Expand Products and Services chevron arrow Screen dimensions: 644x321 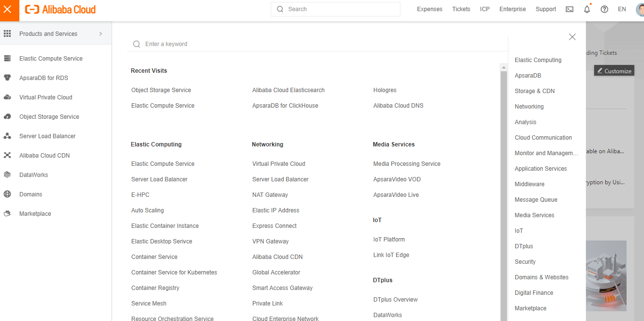[101, 33]
